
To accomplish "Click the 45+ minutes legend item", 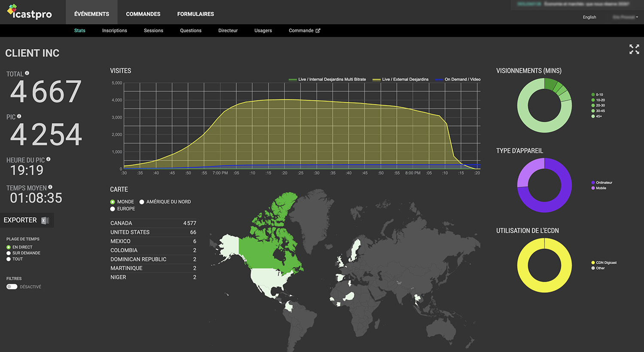I will 597,116.
